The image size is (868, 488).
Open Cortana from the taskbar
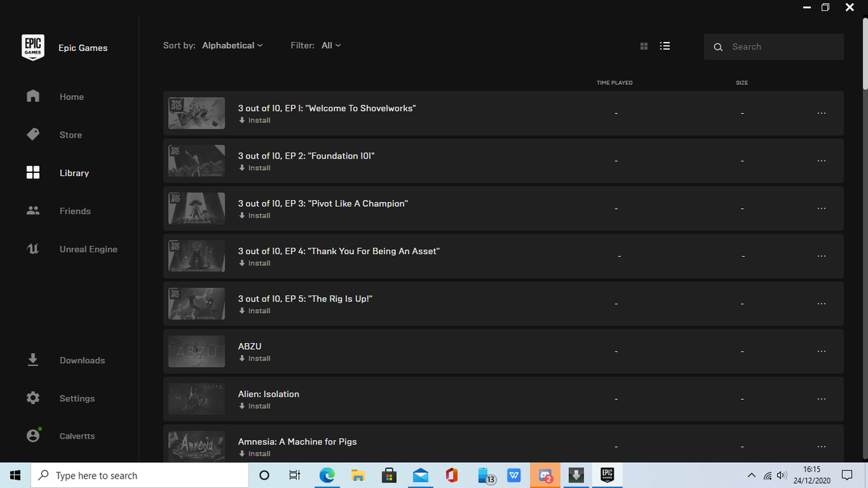(x=264, y=475)
